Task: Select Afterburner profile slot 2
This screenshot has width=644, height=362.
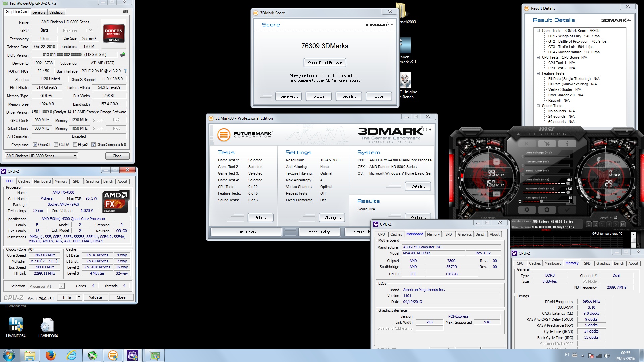Action: point(595,224)
